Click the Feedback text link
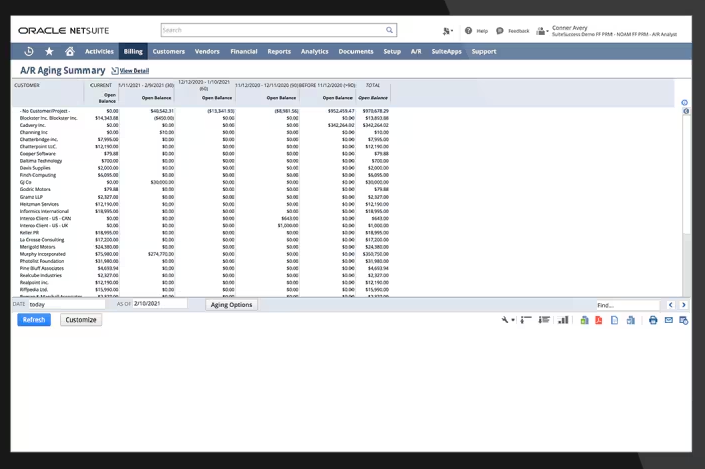Image resolution: width=705 pixels, height=469 pixels. tap(518, 31)
